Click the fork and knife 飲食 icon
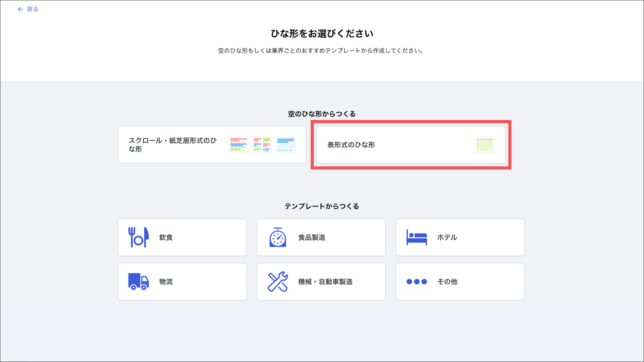644x362 pixels. (138, 237)
